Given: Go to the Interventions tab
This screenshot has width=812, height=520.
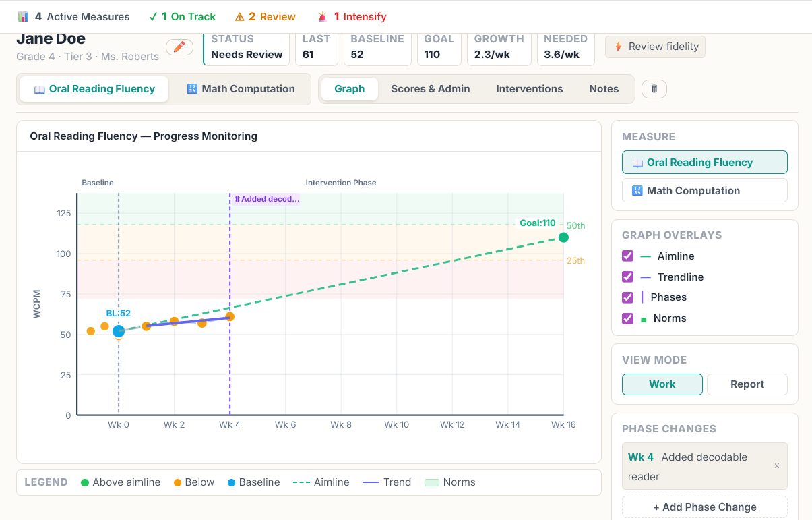Looking at the screenshot, I should coord(530,89).
